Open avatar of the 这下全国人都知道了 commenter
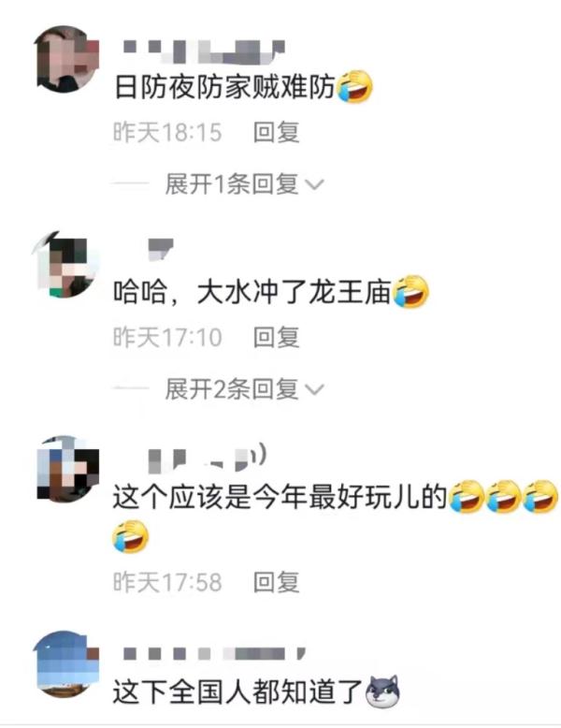The image size is (561, 728). click(x=66, y=664)
